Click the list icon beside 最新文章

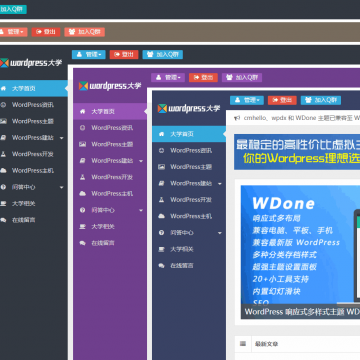coord(243,344)
